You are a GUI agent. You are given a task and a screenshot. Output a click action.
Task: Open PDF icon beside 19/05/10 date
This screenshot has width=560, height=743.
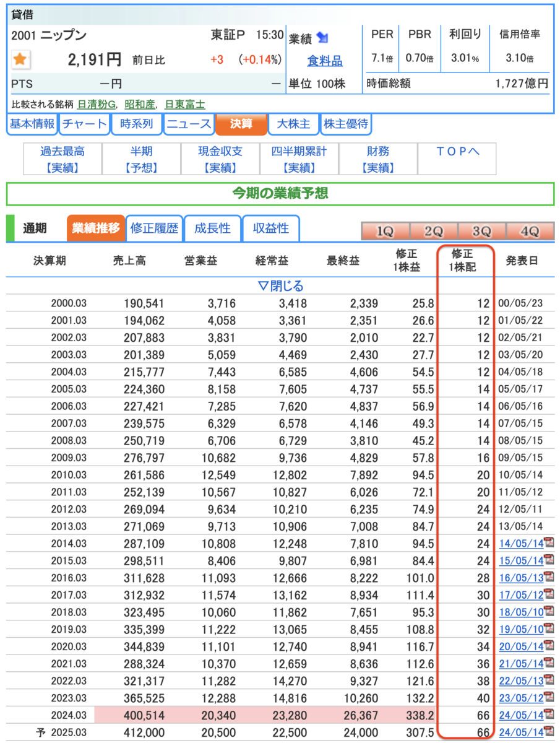[548, 630]
